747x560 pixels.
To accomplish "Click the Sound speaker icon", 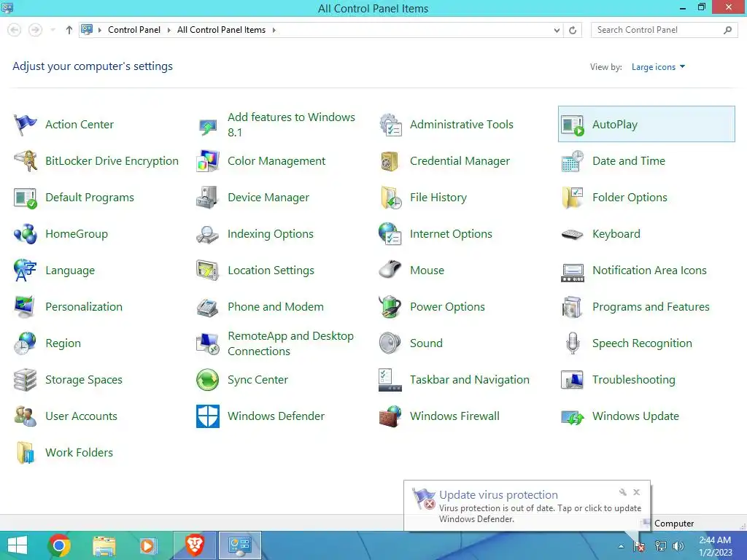I will pos(390,343).
